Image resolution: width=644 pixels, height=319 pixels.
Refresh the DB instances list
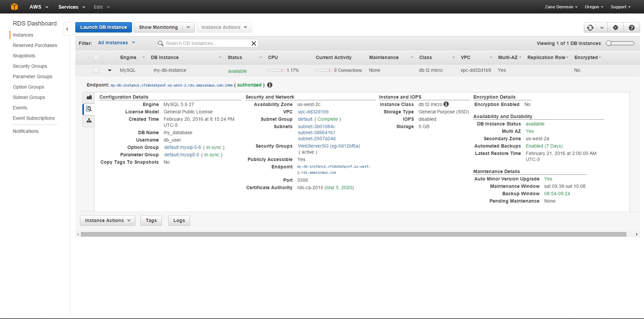(x=590, y=28)
